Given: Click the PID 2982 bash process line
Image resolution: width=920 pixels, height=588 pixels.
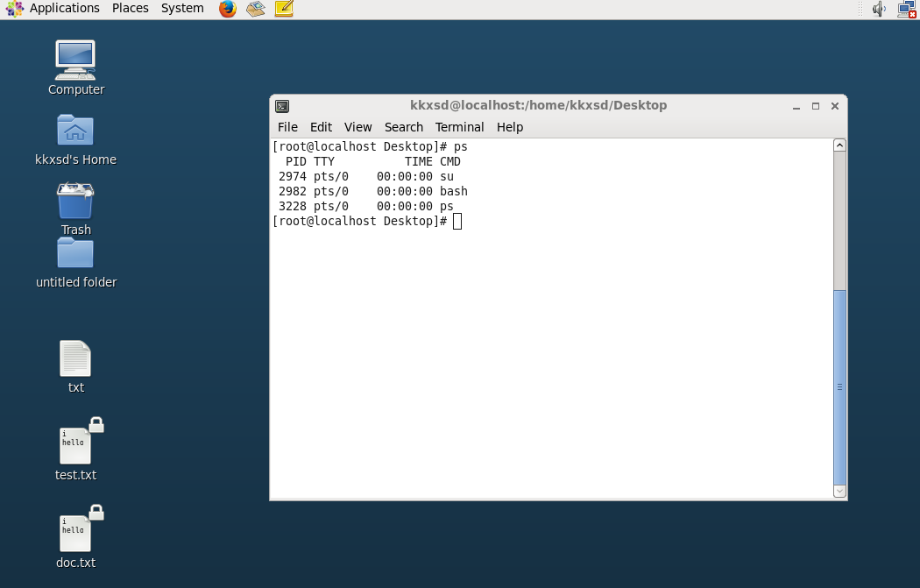Looking at the screenshot, I should pos(373,191).
